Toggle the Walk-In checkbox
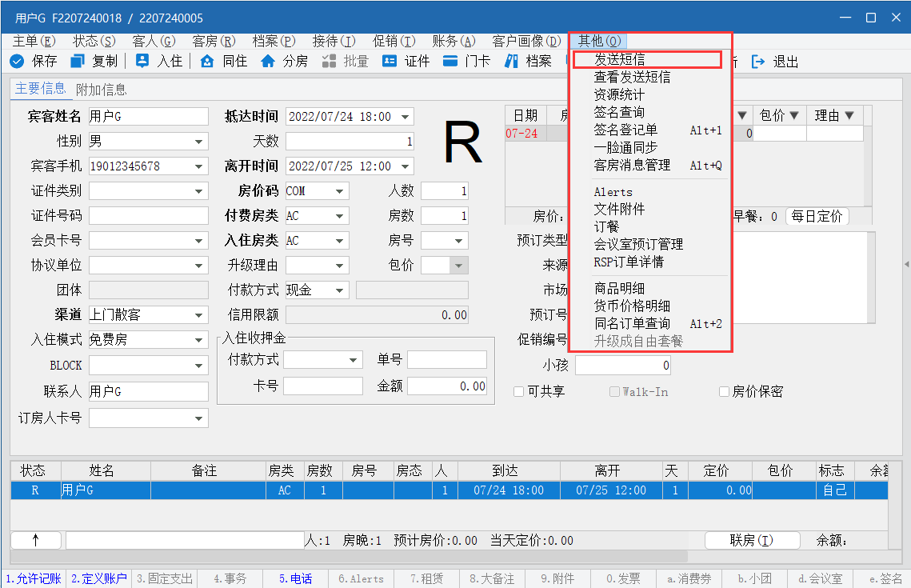 tap(614, 392)
